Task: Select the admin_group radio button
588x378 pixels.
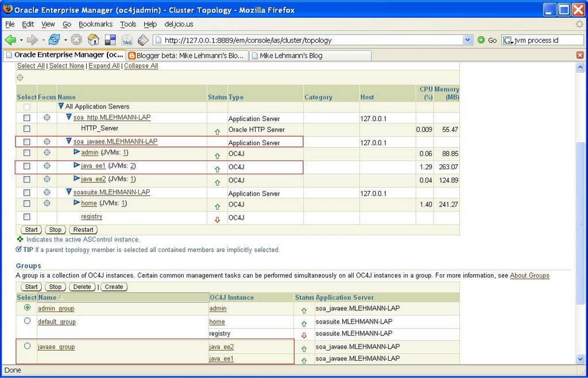Action: [x=27, y=307]
